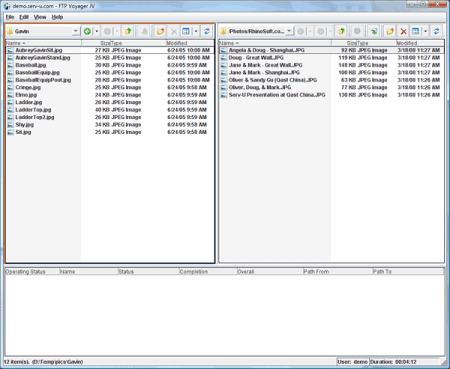Select AubreyGavinSit.jpg file

39,50
